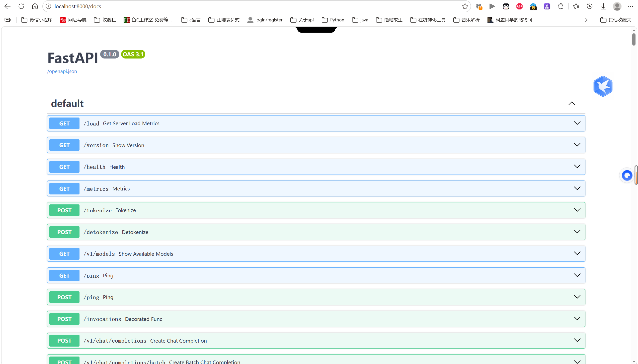The image size is (638, 364).
Task: Click the localhost:8000/docs address bar
Action: click(256, 6)
